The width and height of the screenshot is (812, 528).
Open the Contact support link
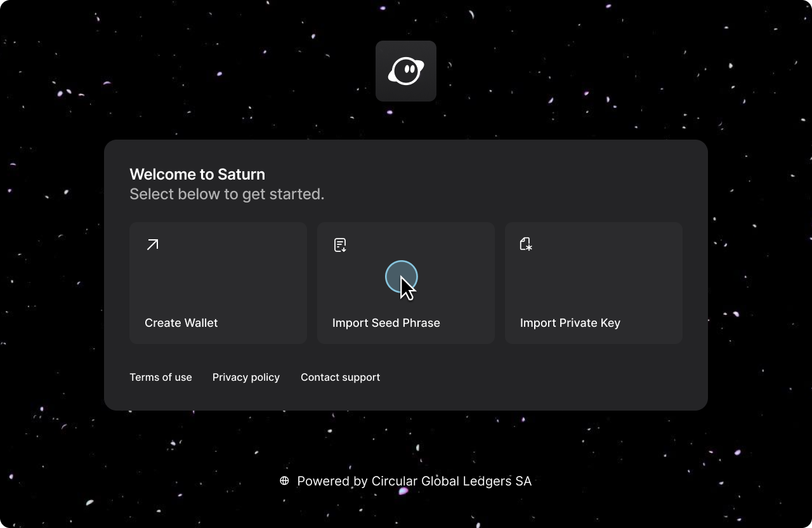[x=340, y=377]
